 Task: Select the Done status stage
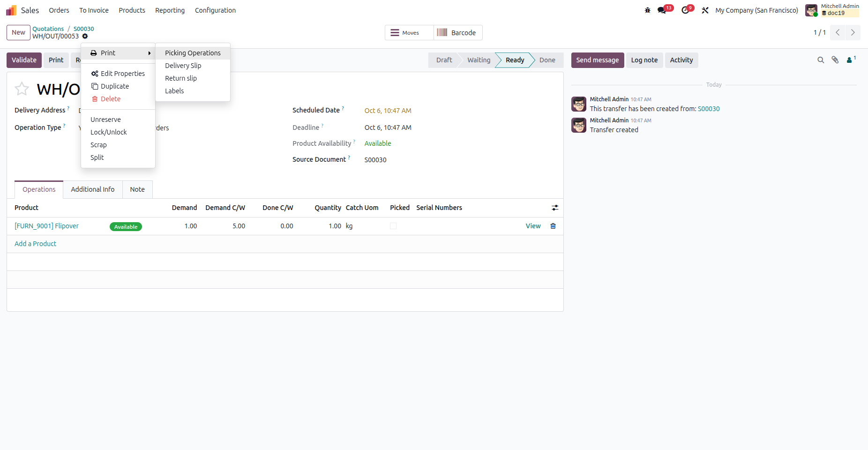click(x=547, y=60)
